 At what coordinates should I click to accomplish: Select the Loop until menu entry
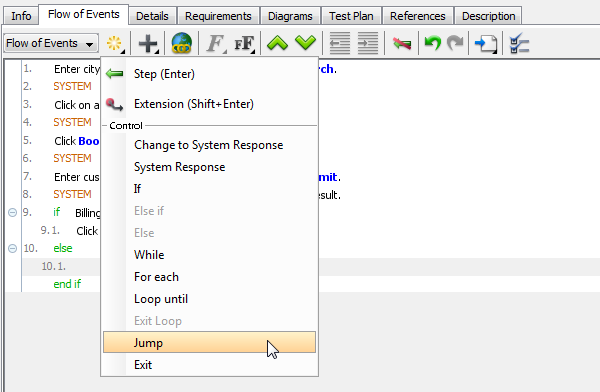click(210, 299)
